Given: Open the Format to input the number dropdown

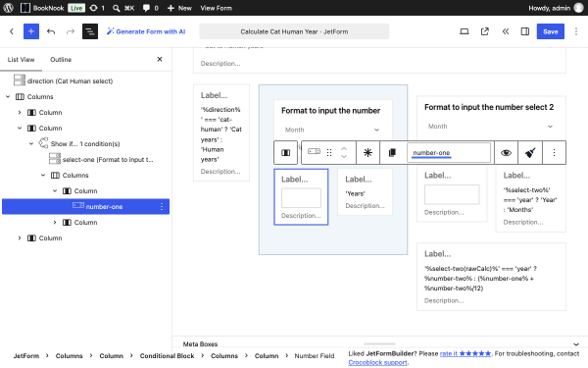Looking at the screenshot, I should pos(332,130).
